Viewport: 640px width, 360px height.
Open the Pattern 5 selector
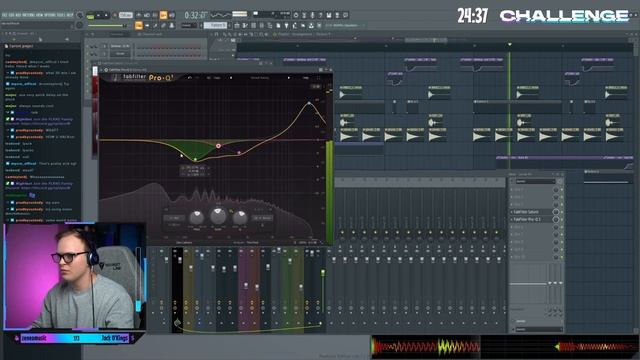pos(216,25)
